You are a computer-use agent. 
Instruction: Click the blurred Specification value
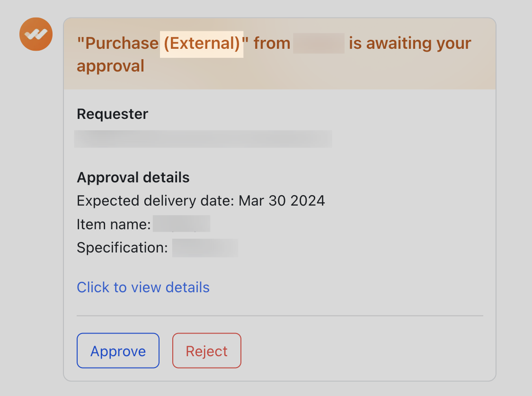click(x=205, y=247)
